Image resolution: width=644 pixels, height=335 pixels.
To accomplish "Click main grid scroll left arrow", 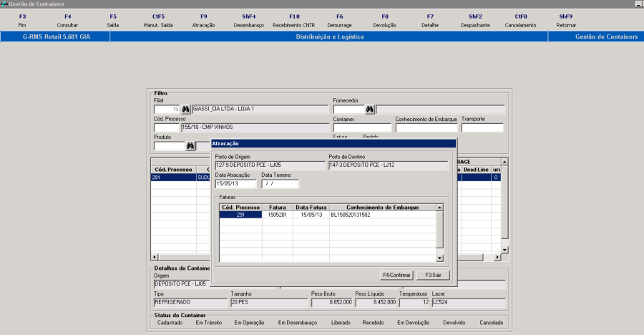I will click(155, 257).
